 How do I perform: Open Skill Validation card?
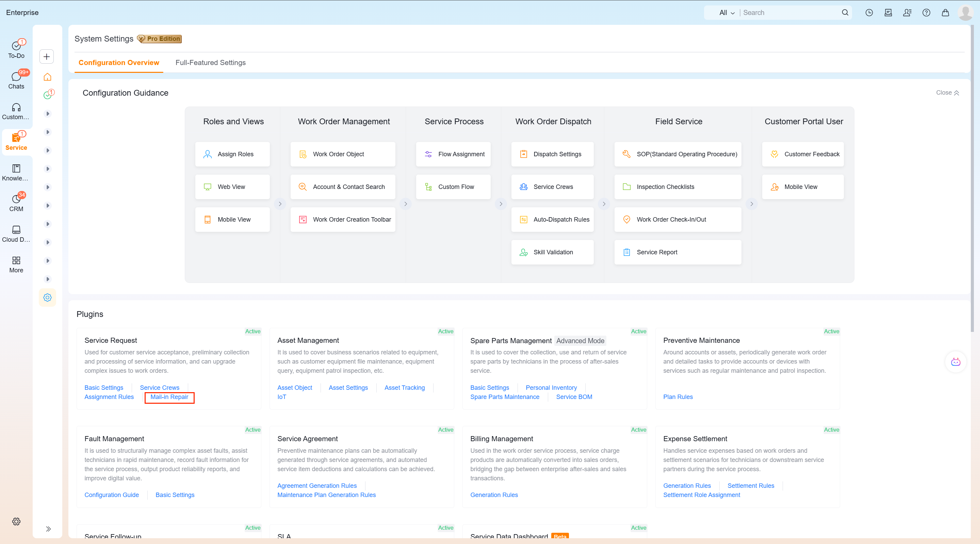[552, 252]
